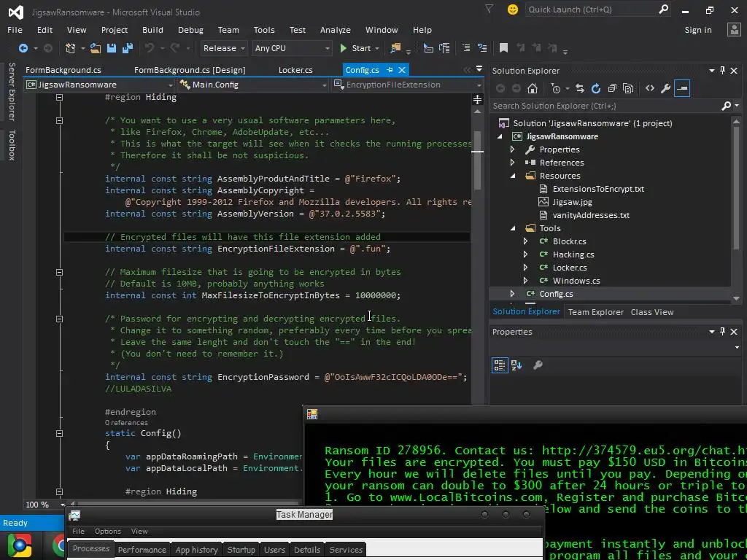This screenshot has height=560, width=747.
Task: Click the Open File folder icon
Action: pyautogui.click(x=96, y=48)
